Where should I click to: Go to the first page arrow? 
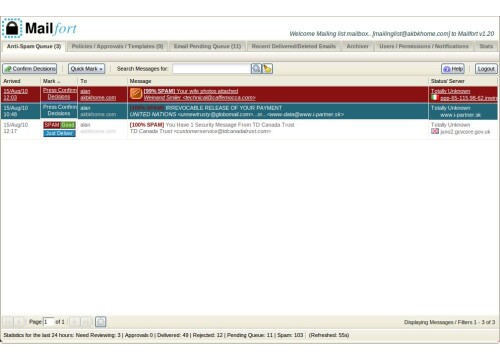8,322
